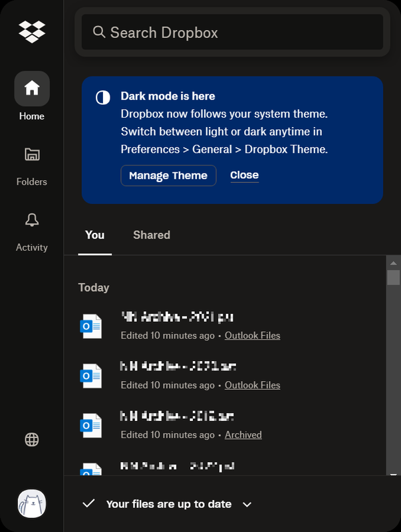Click the first Outlook file icon under Today
The width and height of the screenshot is (401, 532).
click(90, 326)
